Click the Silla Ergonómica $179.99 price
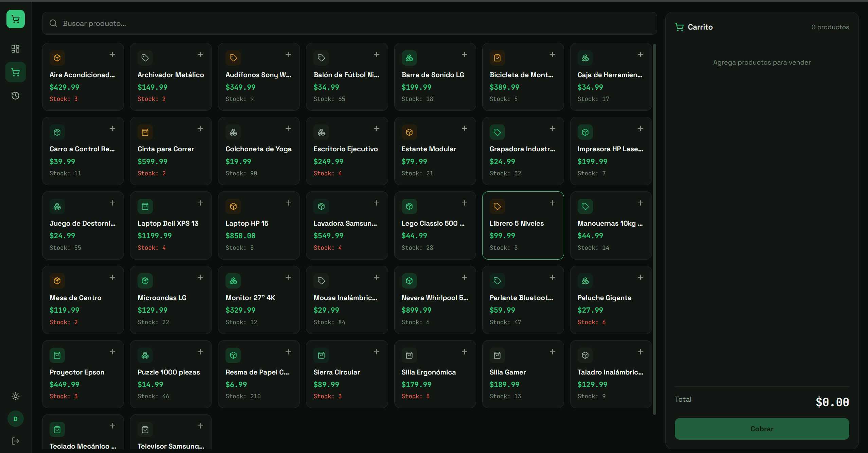This screenshot has width=868, height=453. pos(416,384)
